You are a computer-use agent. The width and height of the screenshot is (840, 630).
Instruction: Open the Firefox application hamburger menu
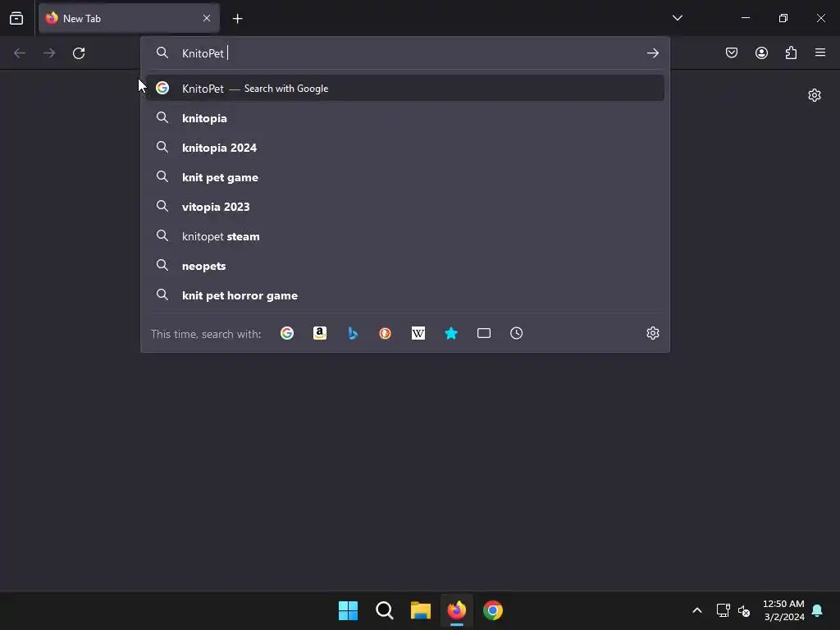[820, 52]
